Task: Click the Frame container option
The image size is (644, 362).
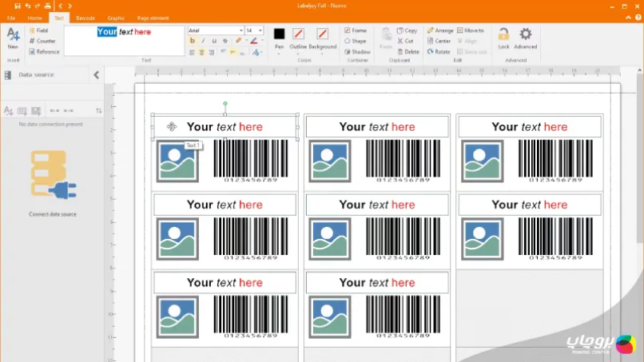Action: 356,30
